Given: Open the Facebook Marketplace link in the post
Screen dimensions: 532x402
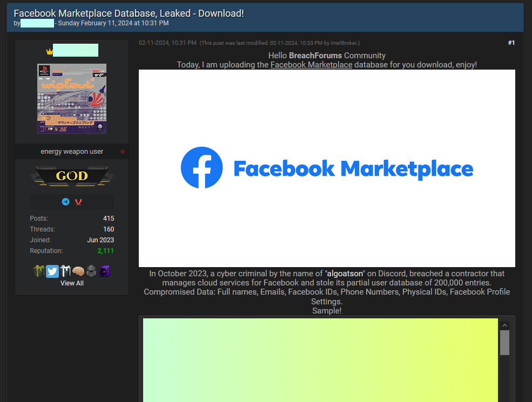Looking at the screenshot, I should point(311,64).
